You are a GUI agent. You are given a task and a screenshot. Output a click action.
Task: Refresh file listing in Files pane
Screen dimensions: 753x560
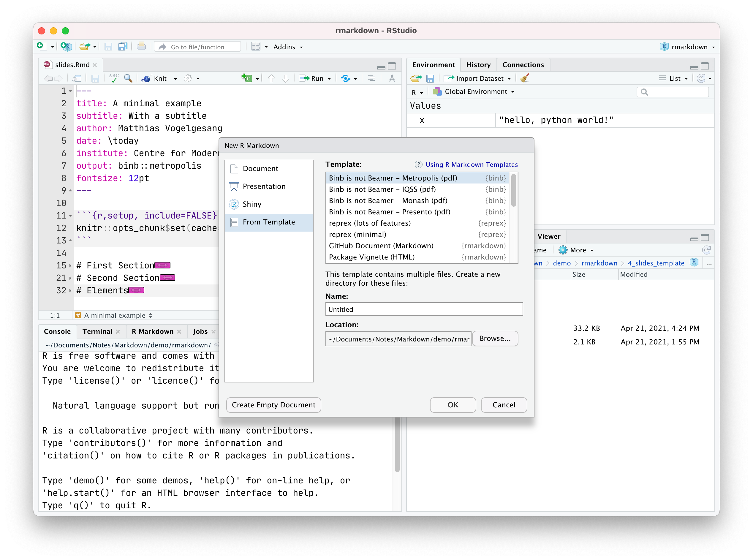(x=706, y=250)
